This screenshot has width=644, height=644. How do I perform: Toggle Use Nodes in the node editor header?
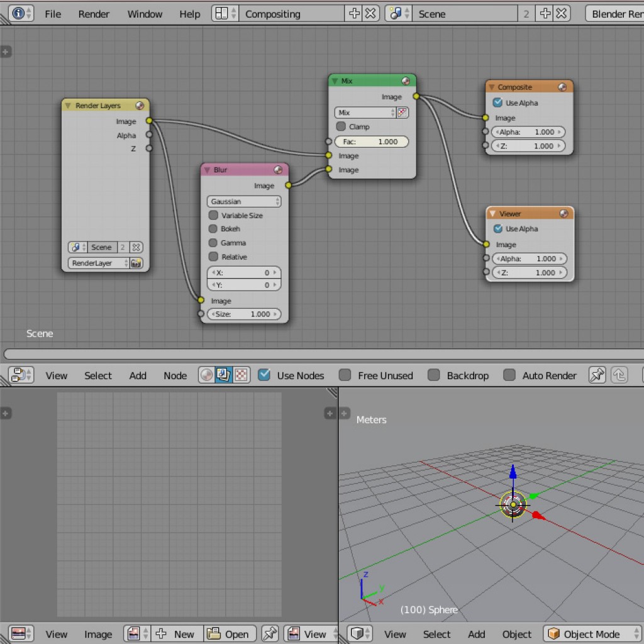point(265,375)
